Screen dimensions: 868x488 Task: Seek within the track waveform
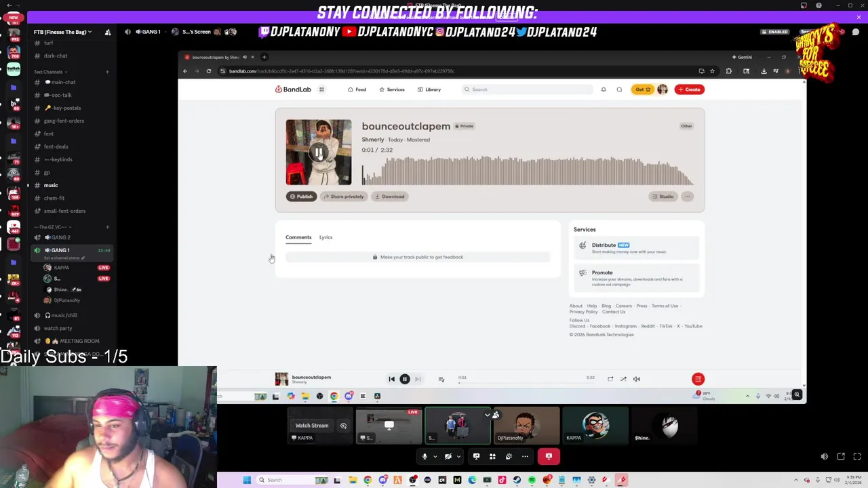click(x=528, y=171)
